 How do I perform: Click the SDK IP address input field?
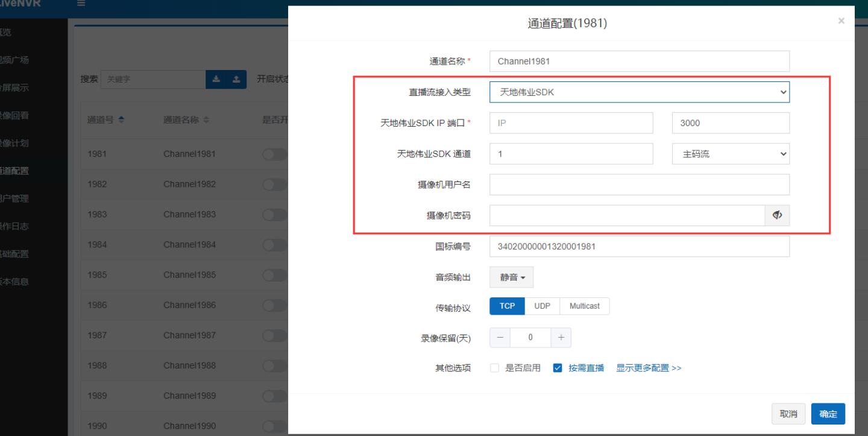coord(571,123)
